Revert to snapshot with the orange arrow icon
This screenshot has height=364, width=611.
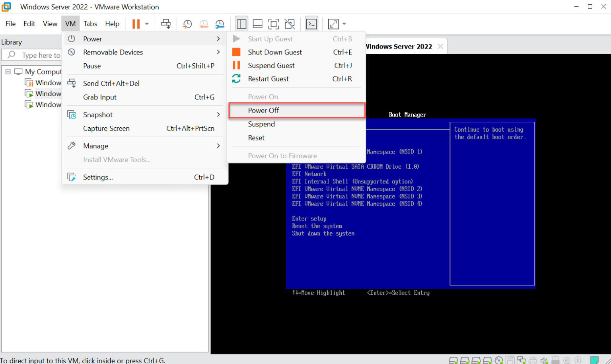(204, 23)
